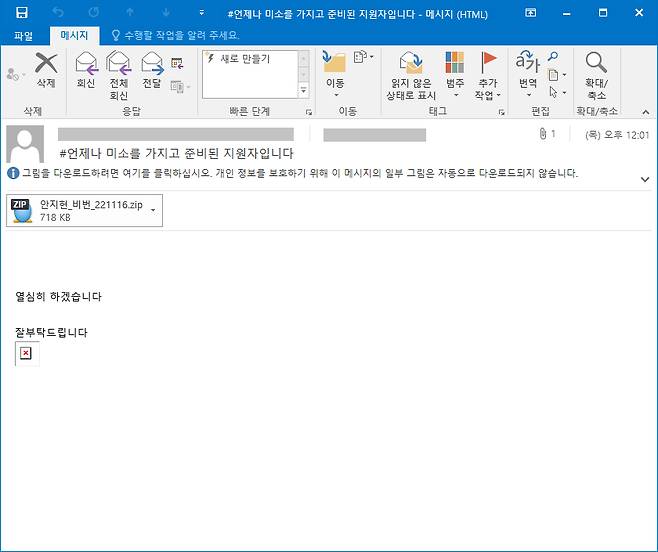
Task: Click the Save icon in title bar
Action: [x=21, y=13]
